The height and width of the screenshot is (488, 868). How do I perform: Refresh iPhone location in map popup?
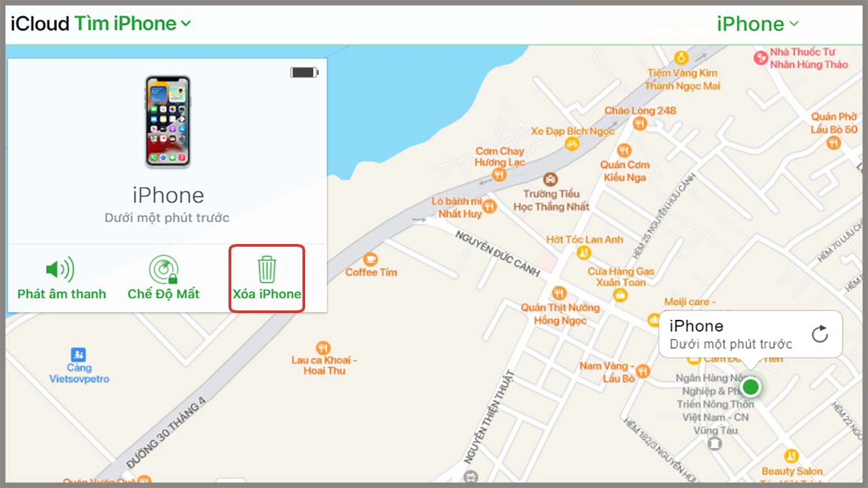(x=820, y=334)
